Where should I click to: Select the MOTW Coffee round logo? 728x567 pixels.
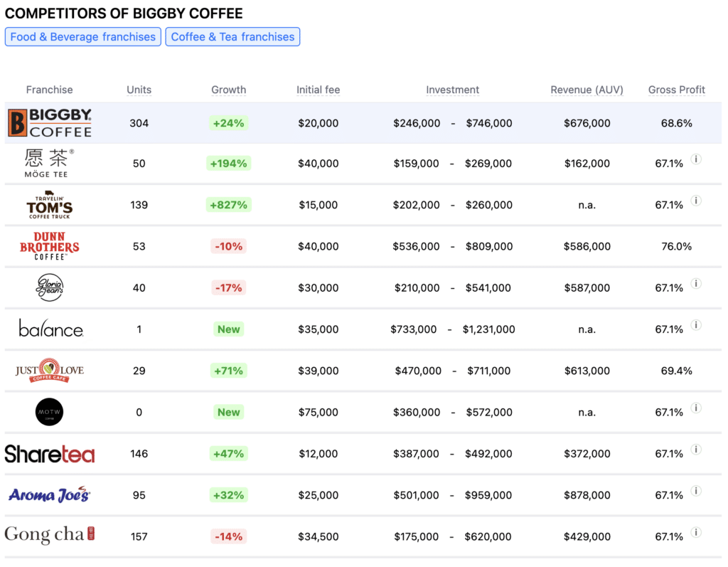tap(49, 412)
